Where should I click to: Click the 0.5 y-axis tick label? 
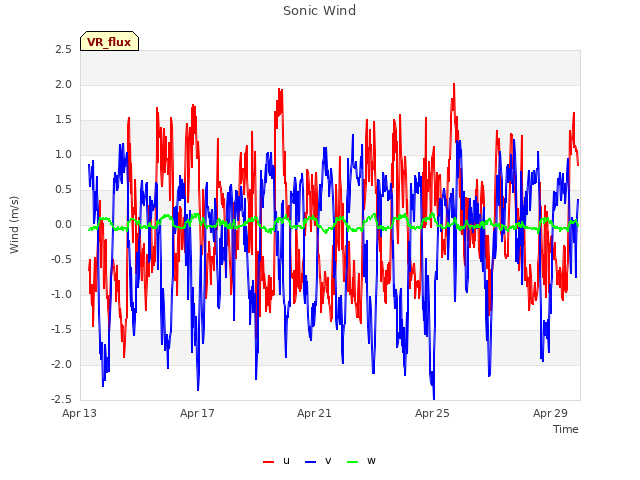[x=64, y=190]
